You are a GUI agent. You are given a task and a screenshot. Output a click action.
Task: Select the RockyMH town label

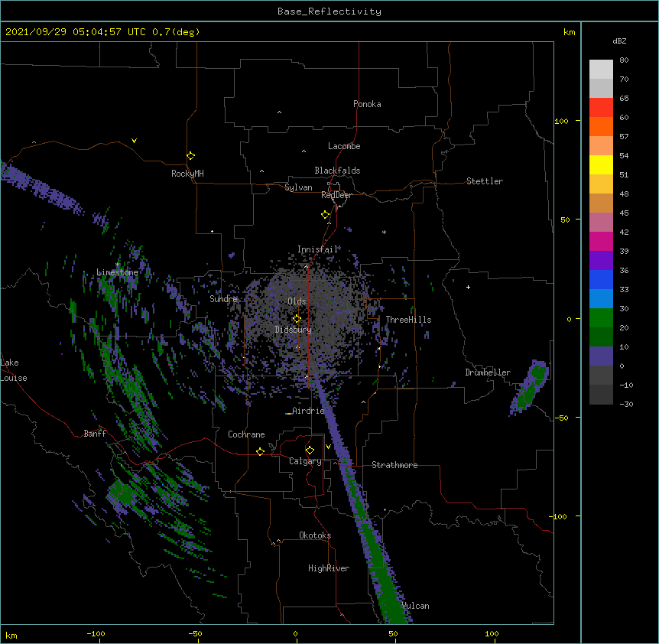pos(187,174)
